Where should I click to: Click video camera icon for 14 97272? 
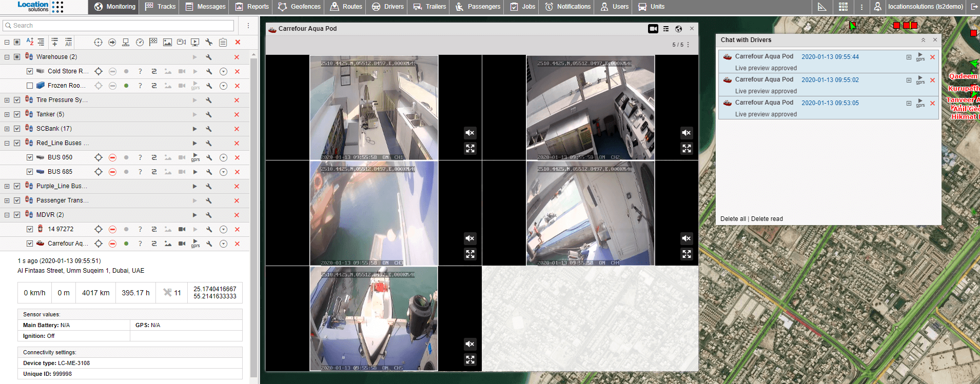(x=182, y=229)
